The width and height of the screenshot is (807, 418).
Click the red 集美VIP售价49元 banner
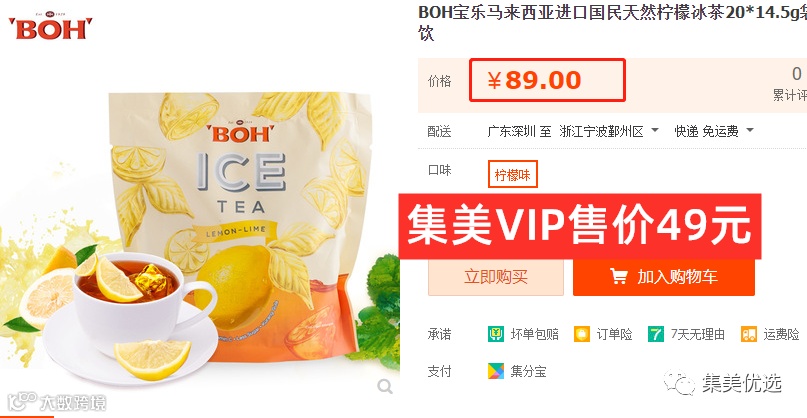[580, 226]
